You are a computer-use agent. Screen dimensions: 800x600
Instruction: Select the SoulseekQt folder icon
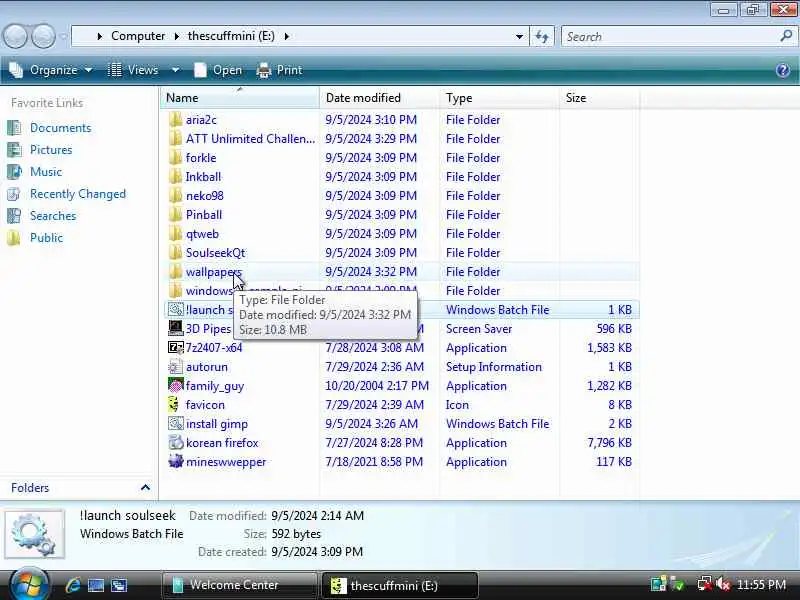[176, 253]
